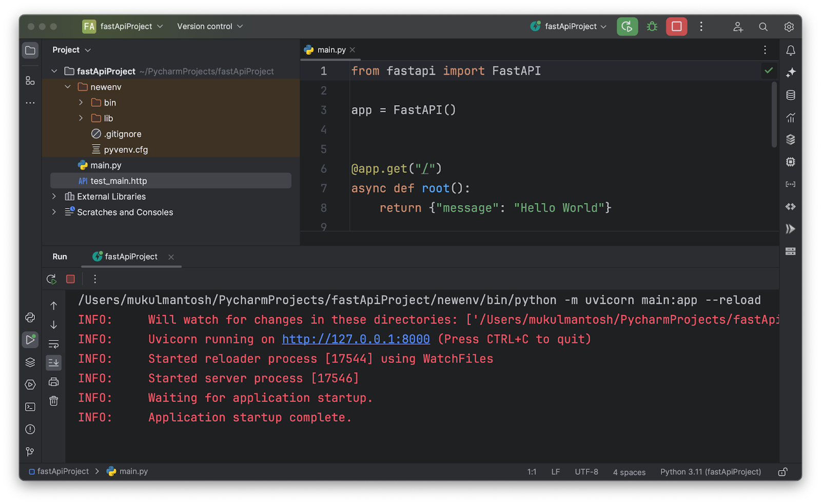Collapse the fastApiProject root folder
This screenshot has width=821, height=504.
click(x=54, y=71)
